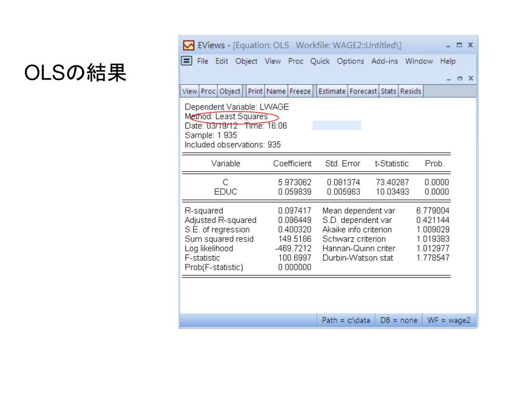Select 'Included observations: 935' line
This screenshot has width=532, height=399.
233,145
